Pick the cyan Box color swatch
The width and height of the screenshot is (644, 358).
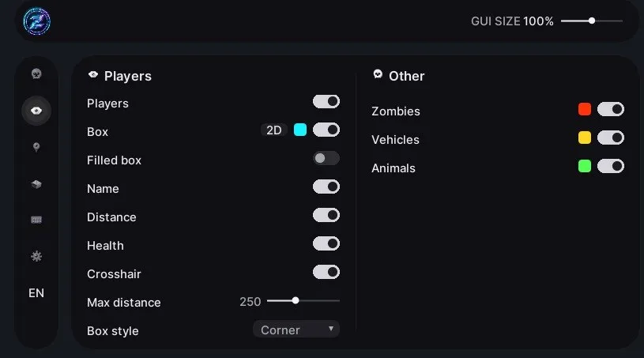(300, 130)
